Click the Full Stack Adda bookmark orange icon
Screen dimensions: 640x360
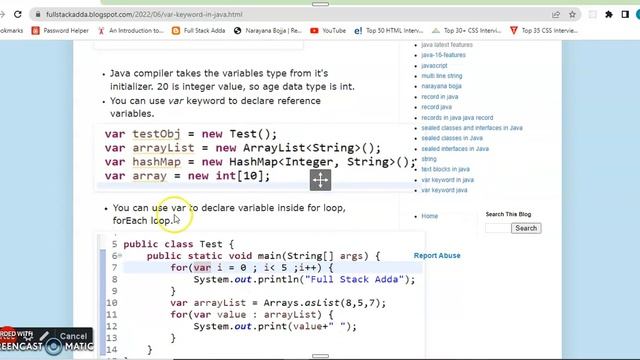tap(176, 31)
